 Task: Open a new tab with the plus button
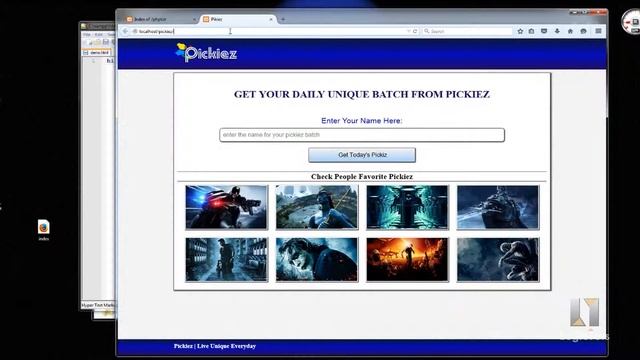[283, 19]
